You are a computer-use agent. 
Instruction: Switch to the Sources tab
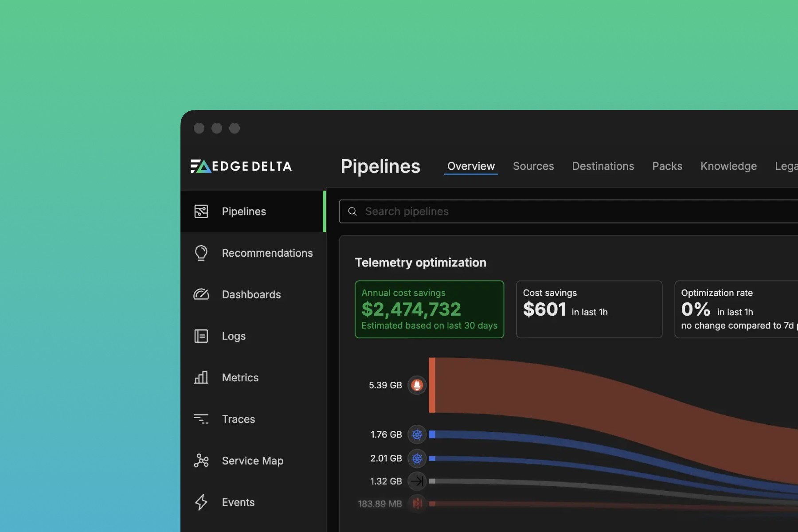click(533, 166)
